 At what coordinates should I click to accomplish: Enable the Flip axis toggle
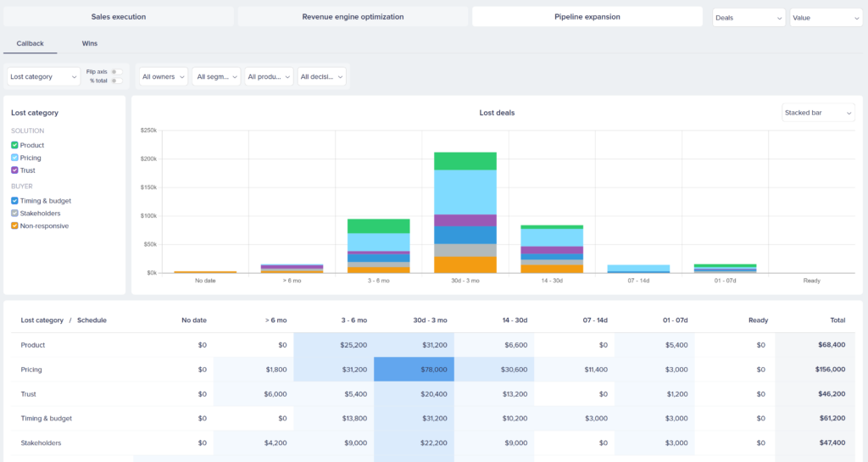[x=117, y=72]
